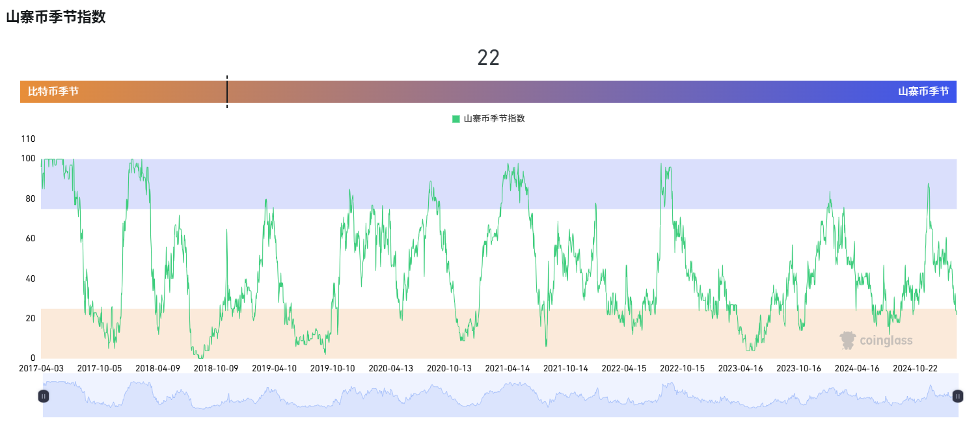Screen dimensions: 980x439
Task: Click the left range slider handle
Action: 44,395
